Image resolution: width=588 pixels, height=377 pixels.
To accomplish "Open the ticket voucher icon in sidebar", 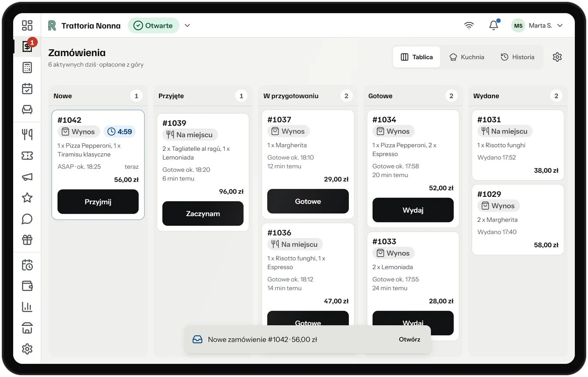I will pyautogui.click(x=27, y=156).
